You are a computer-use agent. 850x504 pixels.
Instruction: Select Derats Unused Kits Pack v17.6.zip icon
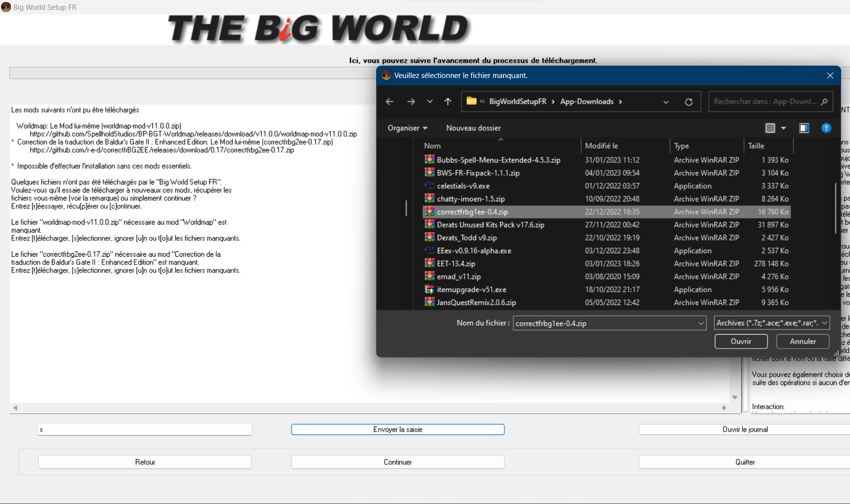(x=429, y=224)
